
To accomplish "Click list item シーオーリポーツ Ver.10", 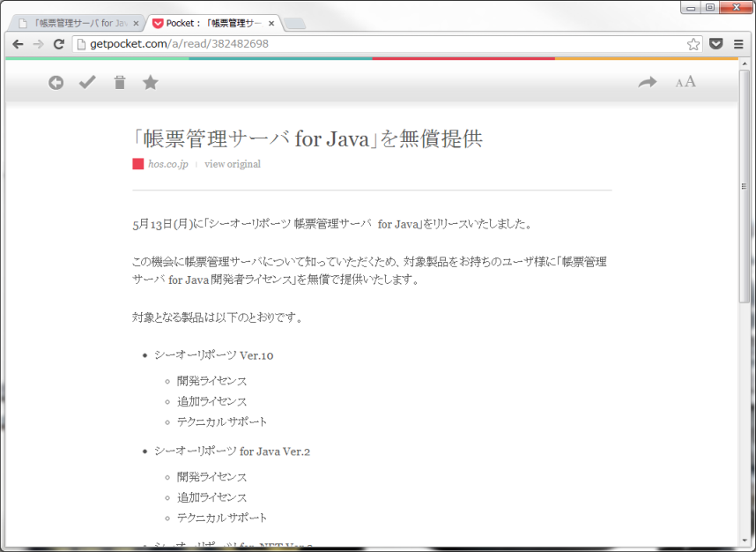I will (213, 355).
